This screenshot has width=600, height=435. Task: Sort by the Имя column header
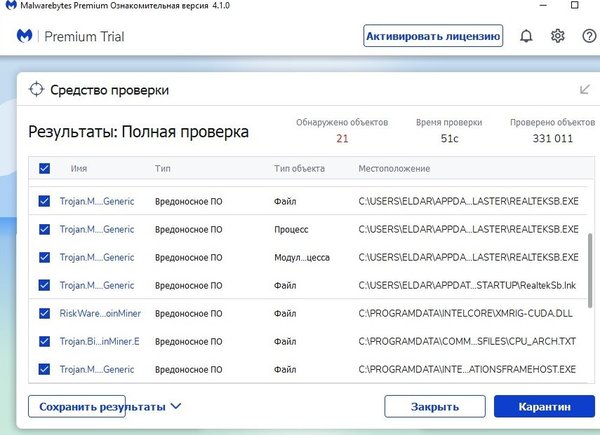point(78,168)
